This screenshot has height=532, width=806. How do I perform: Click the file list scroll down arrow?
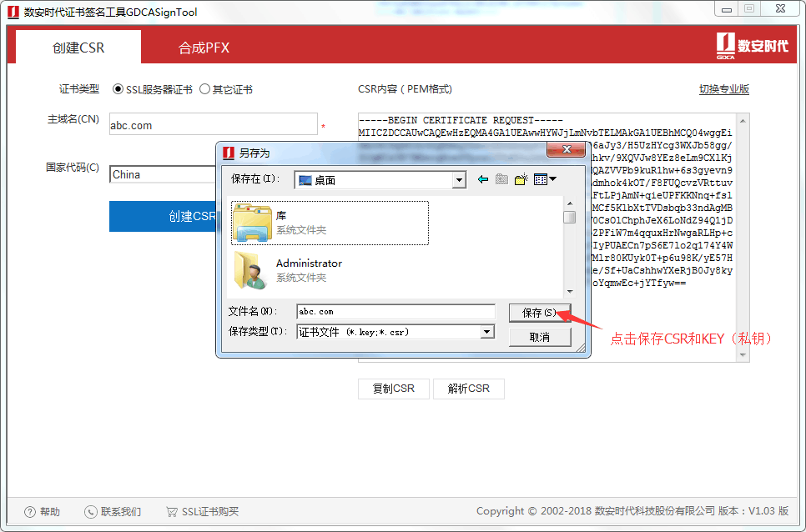point(570,292)
